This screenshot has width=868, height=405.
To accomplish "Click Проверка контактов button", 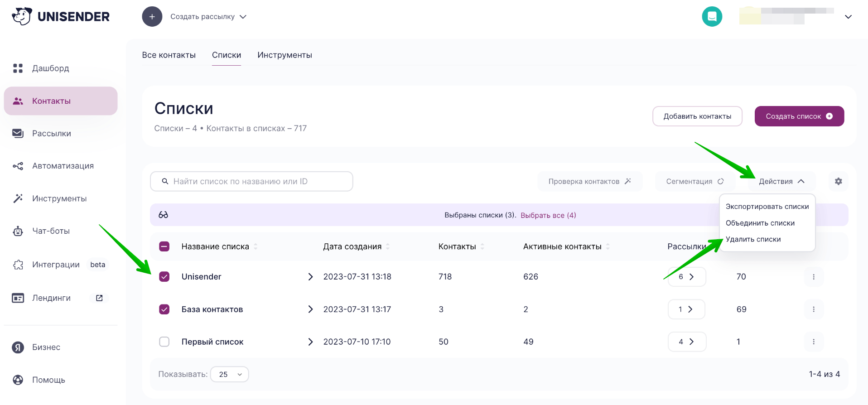I will pyautogui.click(x=590, y=181).
